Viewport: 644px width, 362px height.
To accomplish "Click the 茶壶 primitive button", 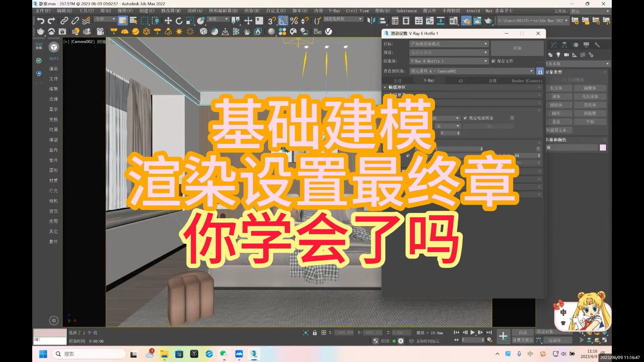I will tap(559, 122).
